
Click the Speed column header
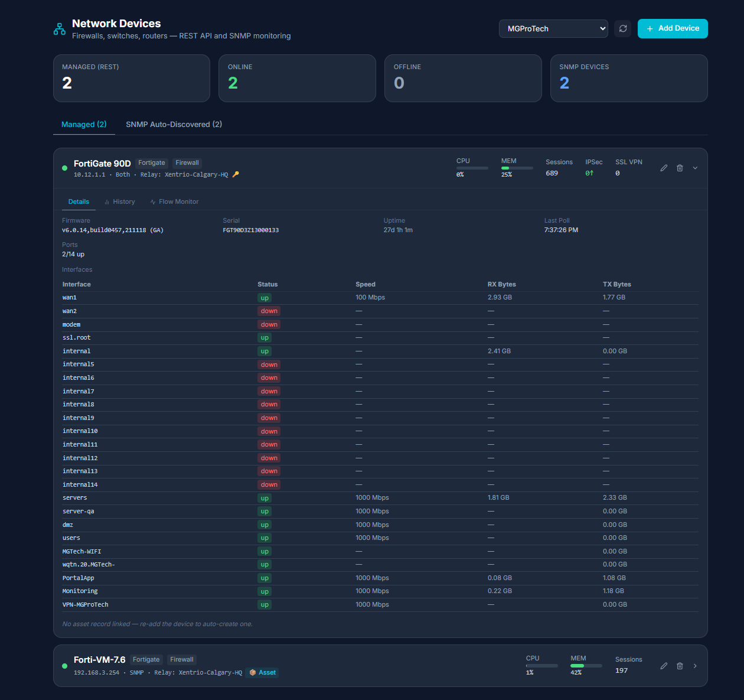(365, 285)
